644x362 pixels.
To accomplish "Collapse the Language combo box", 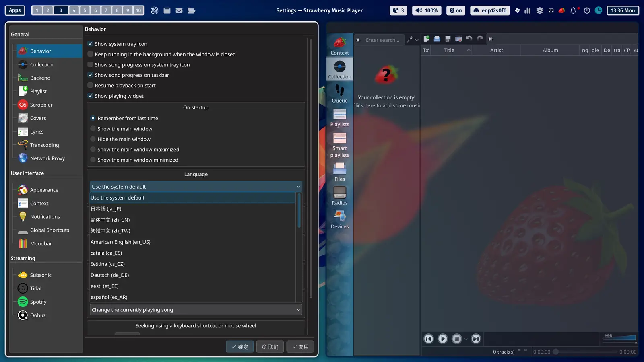I will click(196, 187).
